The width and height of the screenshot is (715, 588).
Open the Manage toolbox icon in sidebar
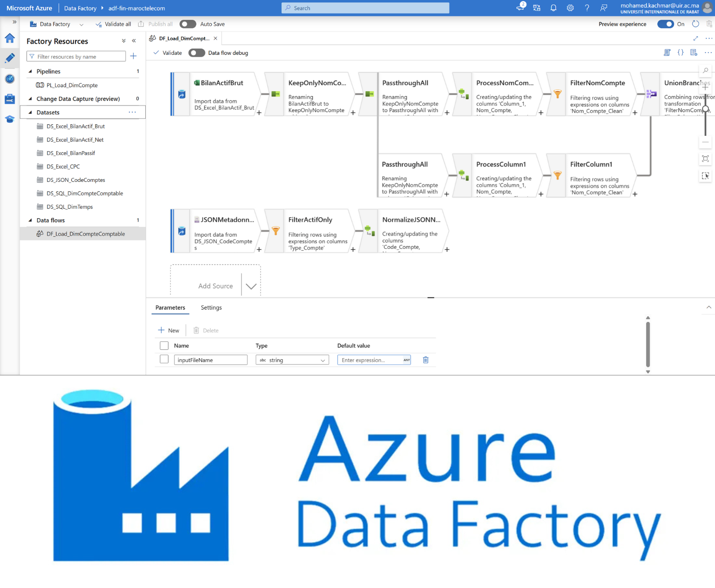click(x=10, y=99)
